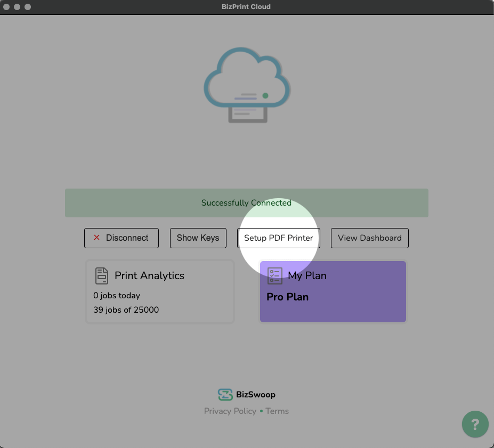Open the Privacy Policy link

coord(230,411)
